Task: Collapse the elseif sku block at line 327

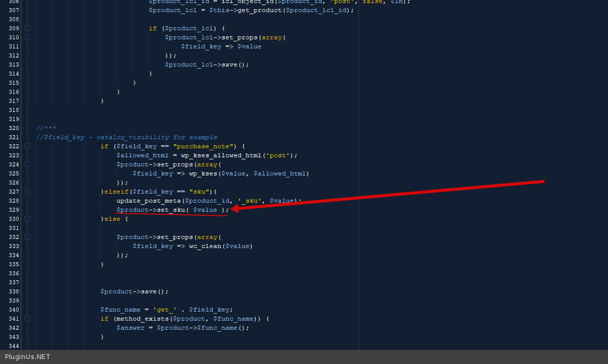Action: tap(28, 192)
